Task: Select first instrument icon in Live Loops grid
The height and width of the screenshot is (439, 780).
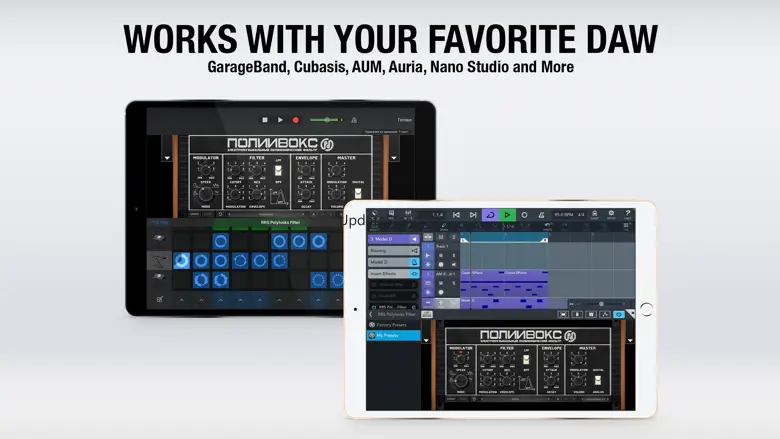Action: (x=159, y=238)
